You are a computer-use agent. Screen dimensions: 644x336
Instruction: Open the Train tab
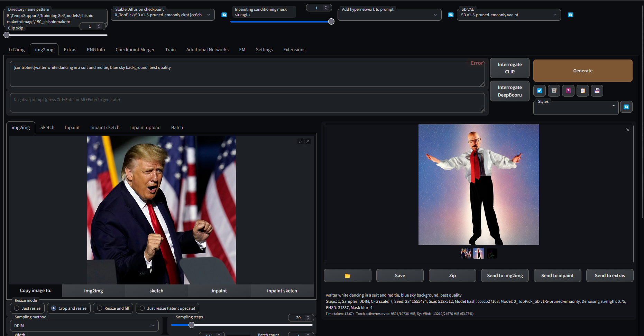[170, 49]
